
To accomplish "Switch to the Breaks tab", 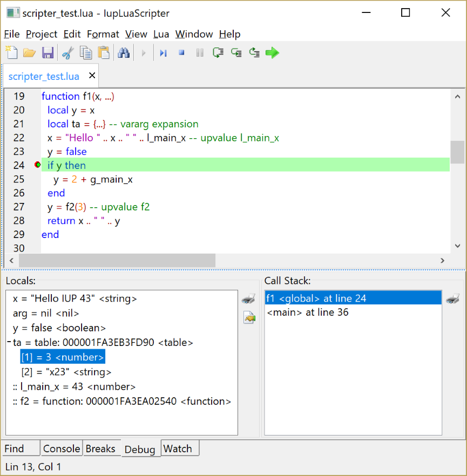I will tap(100, 448).
